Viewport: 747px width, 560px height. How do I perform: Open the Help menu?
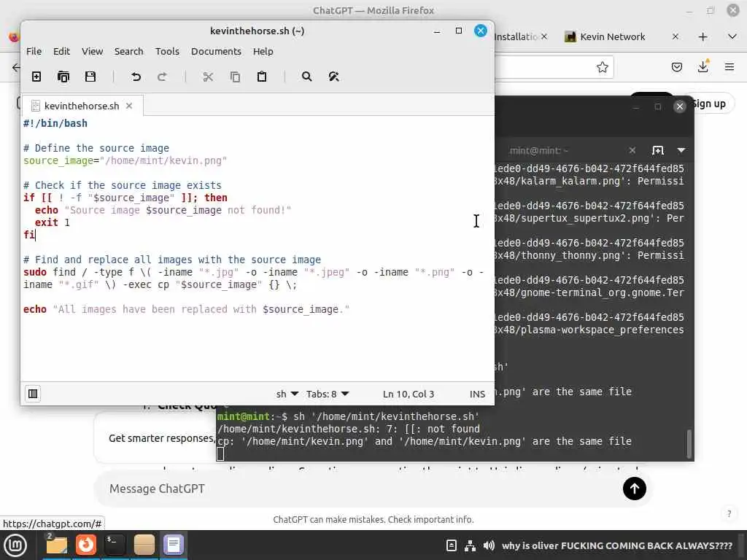263,52
